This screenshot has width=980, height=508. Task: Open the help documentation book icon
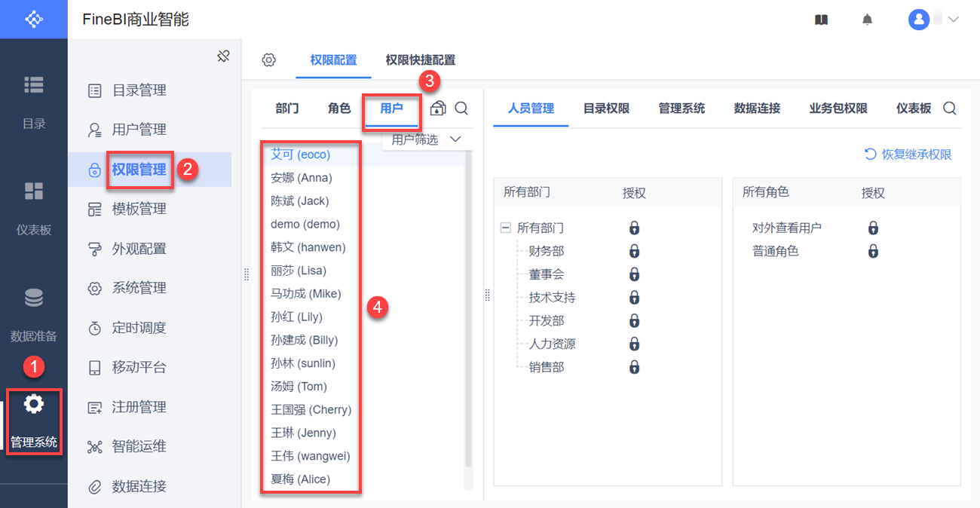(x=822, y=20)
